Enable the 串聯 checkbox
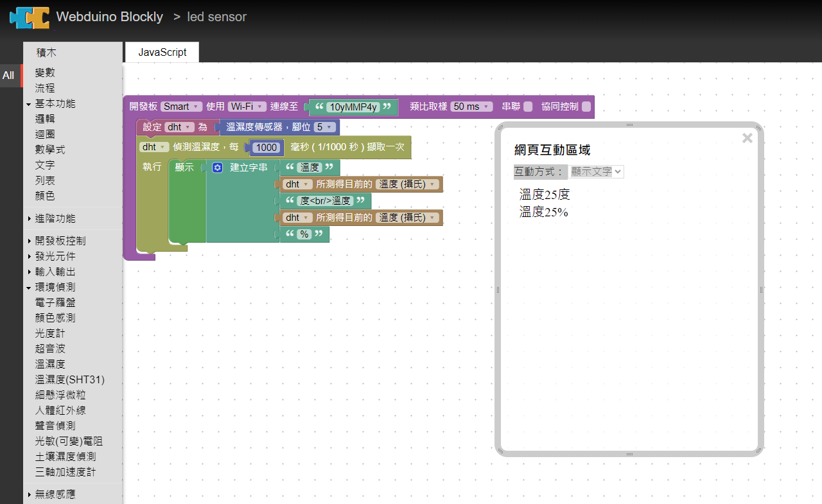The width and height of the screenshot is (822, 504). (x=528, y=107)
